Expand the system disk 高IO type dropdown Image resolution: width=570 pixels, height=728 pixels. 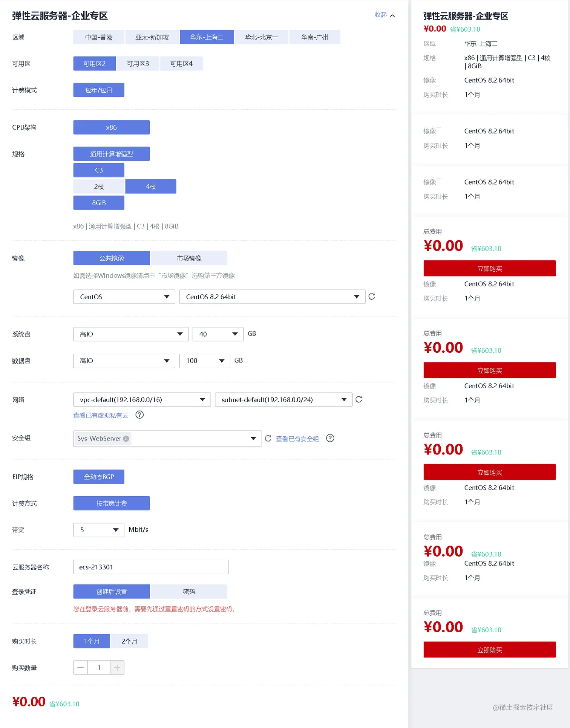131,334
